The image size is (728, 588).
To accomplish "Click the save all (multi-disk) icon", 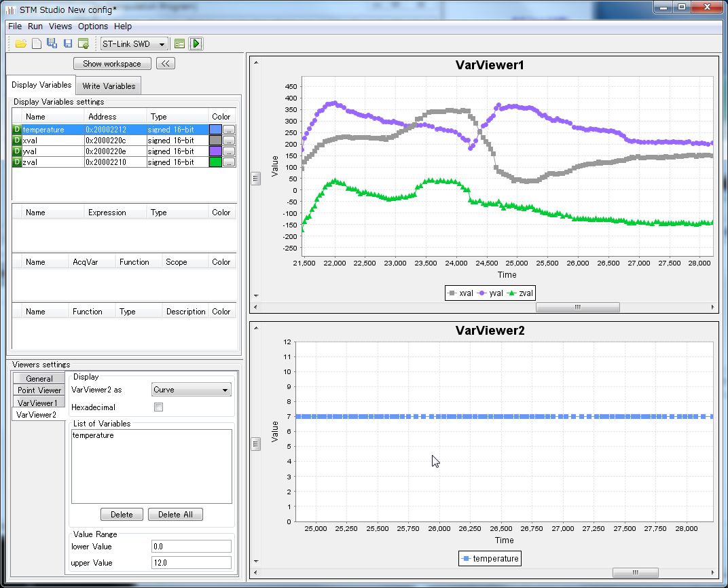I will tap(52, 44).
